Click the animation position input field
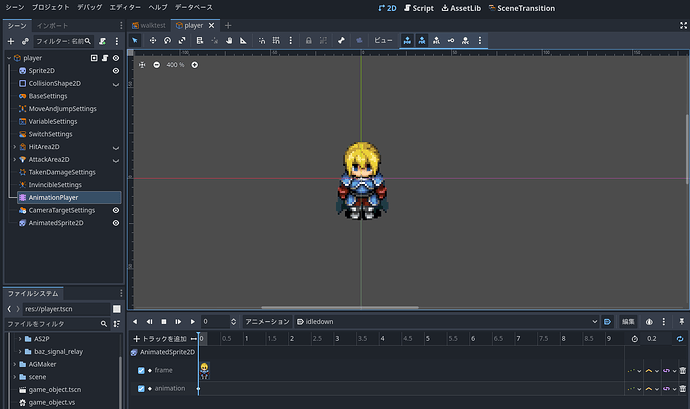 point(216,322)
